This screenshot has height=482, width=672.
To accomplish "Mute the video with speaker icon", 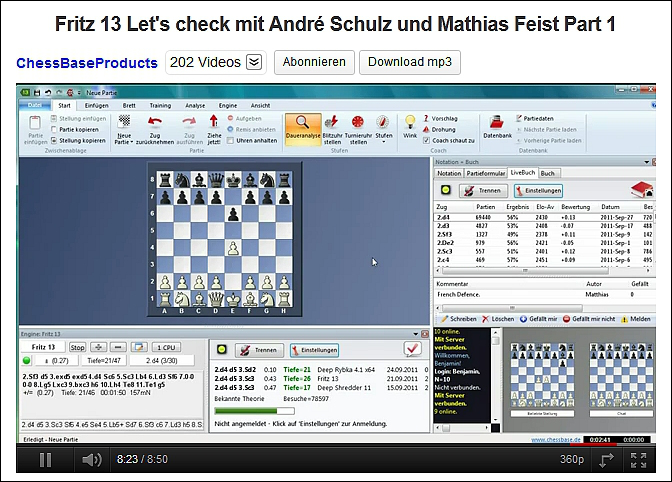I will (x=91, y=460).
